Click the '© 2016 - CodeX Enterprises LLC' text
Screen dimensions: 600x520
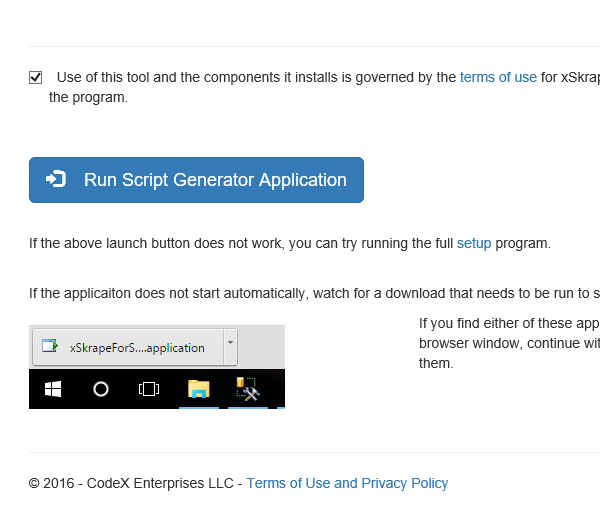(x=131, y=483)
